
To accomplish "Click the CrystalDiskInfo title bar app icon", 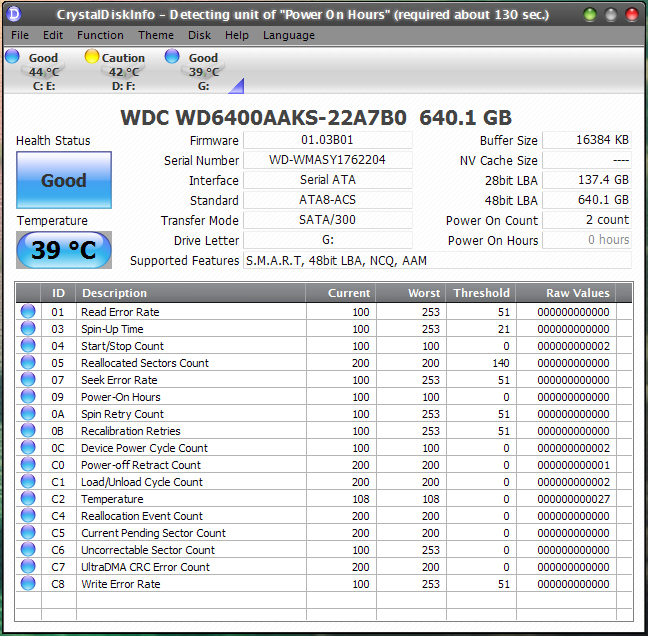I will click(14, 14).
